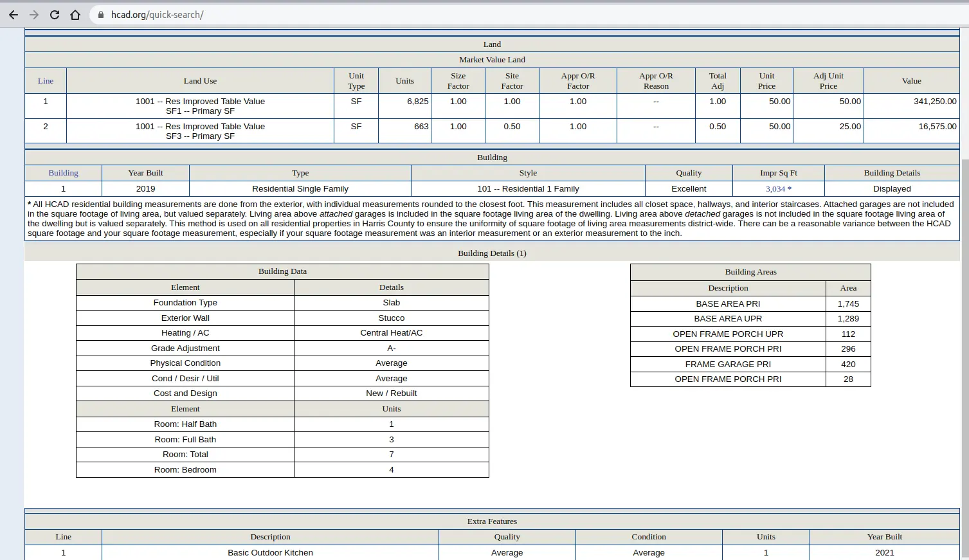Click the Central Heat/AC detail
The image size is (969, 560).
(x=392, y=333)
